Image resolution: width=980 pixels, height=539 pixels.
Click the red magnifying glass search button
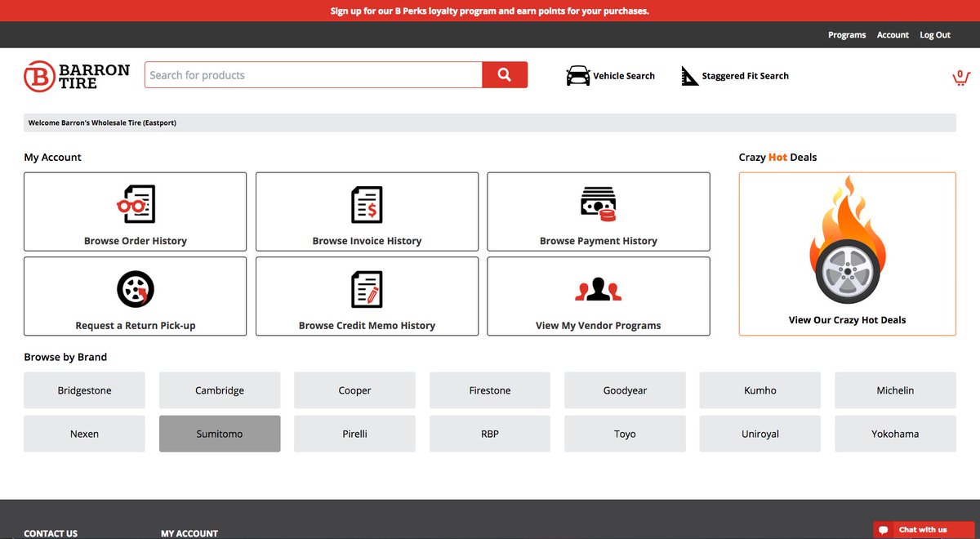pos(505,75)
